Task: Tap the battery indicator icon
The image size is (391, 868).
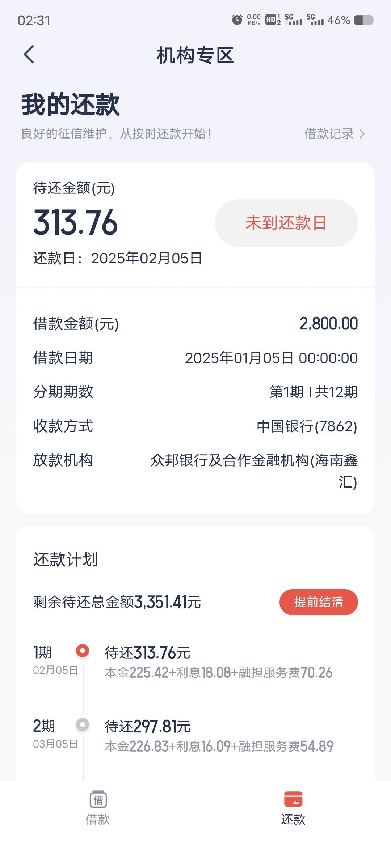Action: [x=363, y=20]
